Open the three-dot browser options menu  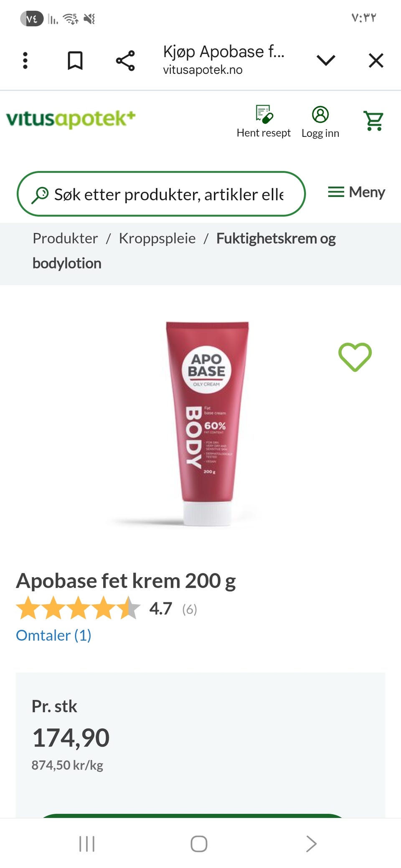point(25,61)
